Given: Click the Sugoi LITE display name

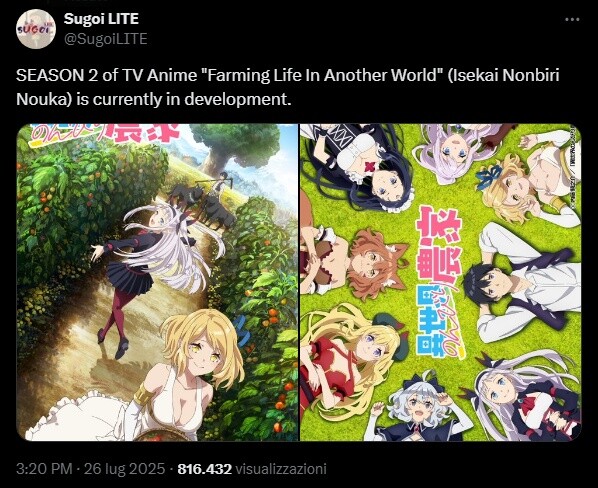Looking at the screenshot, I should (x=101, y=19).
